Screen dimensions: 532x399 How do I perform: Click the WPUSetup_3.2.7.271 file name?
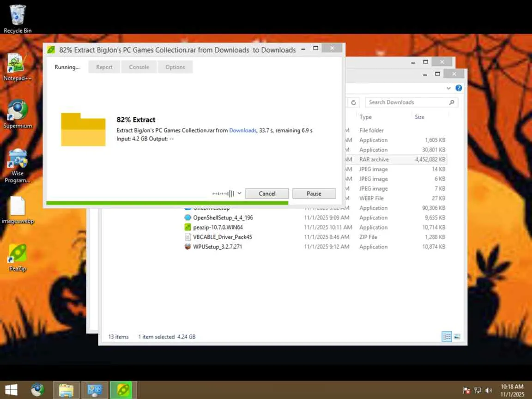click(218, 247)
